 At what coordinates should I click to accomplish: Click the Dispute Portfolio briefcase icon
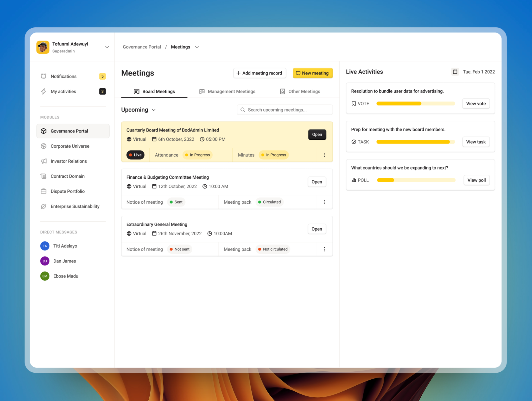44,191
